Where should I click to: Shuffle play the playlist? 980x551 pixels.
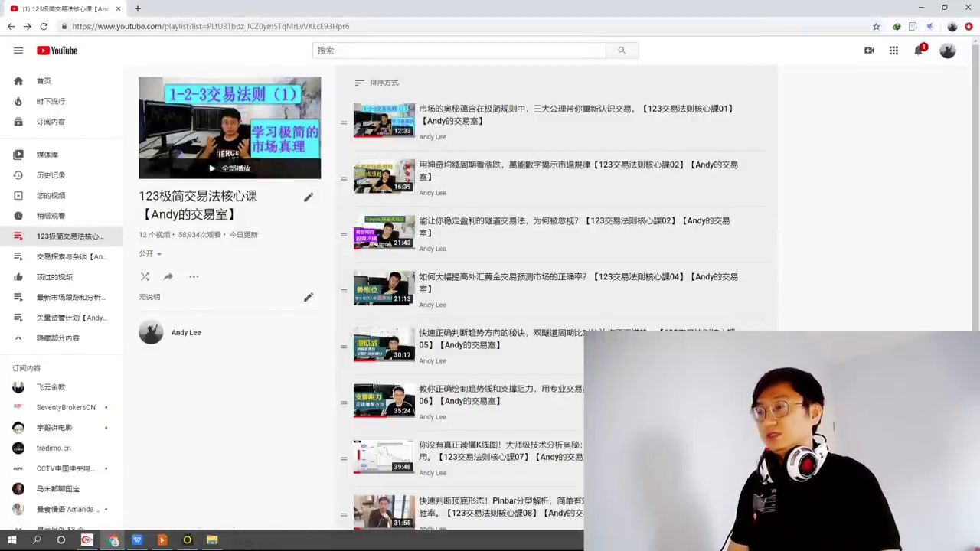145,276
